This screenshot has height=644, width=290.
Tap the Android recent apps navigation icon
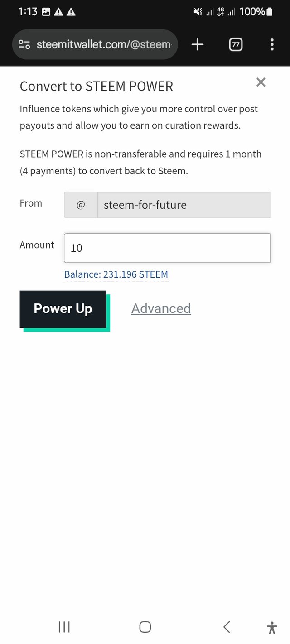click(x=64, y=627)
